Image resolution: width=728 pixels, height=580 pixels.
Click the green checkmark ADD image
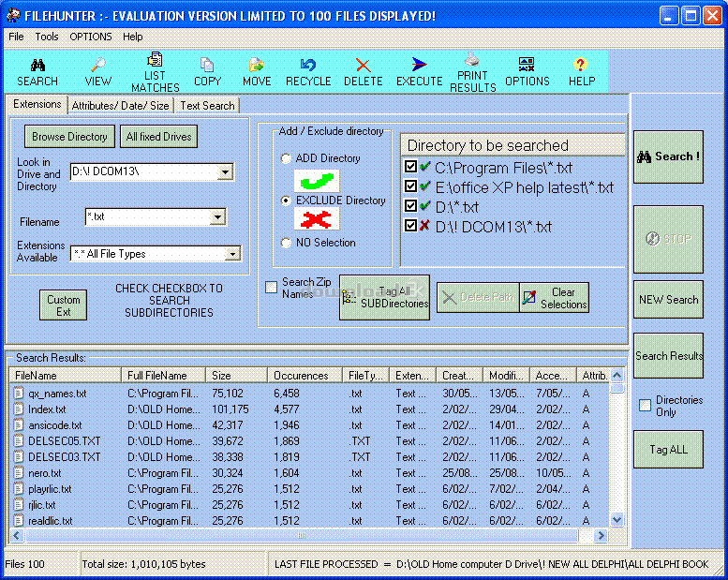(x=317, y=181)
